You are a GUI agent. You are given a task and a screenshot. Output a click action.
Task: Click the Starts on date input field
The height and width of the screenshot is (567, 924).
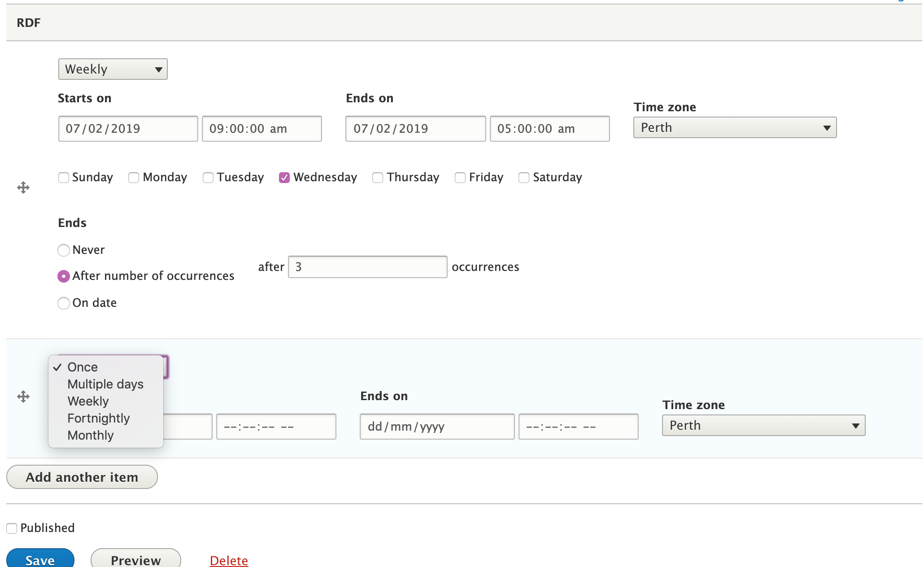coord(127,129)
